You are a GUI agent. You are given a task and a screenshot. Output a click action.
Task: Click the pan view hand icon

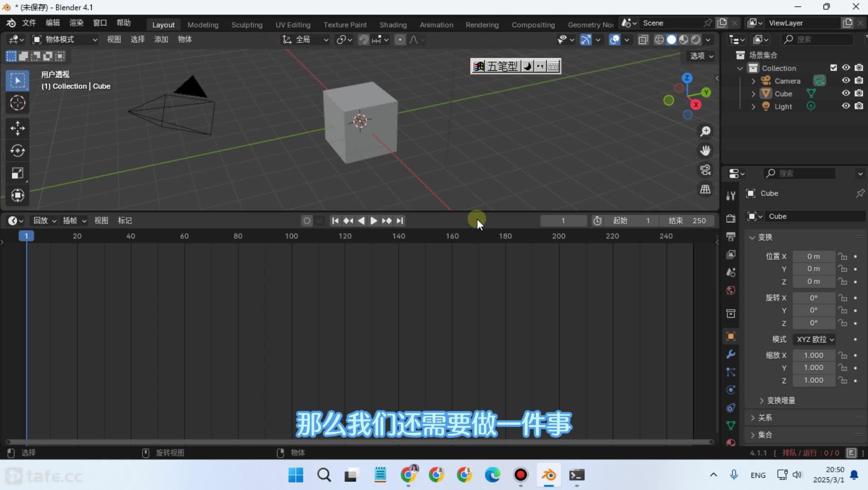pyautogui.click(x=705, y=150)
